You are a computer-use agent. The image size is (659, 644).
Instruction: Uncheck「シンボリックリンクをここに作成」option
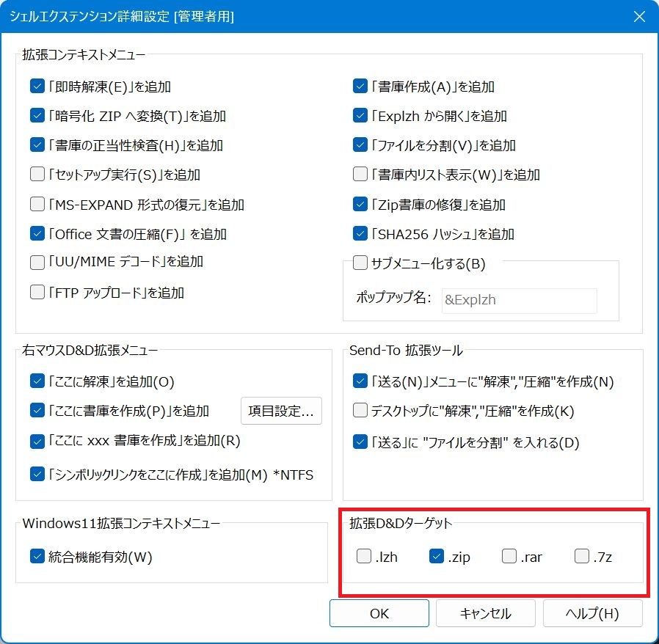coord(38,475)
